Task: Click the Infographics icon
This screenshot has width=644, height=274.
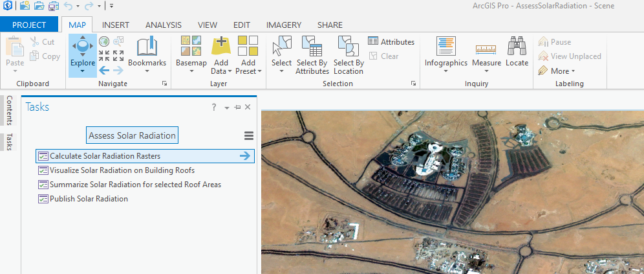Action: 446,45
